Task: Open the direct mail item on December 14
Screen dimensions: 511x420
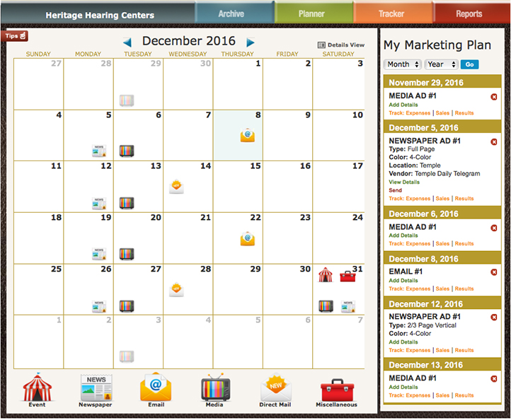Action: (x=177, y=186)
